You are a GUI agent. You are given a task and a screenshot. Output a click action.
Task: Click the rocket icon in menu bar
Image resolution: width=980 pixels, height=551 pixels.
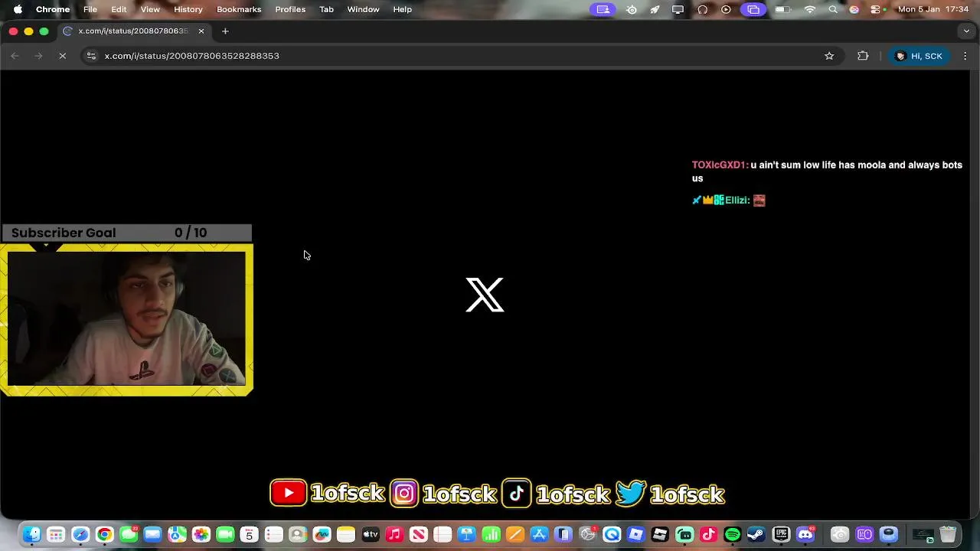coord(655,9)
